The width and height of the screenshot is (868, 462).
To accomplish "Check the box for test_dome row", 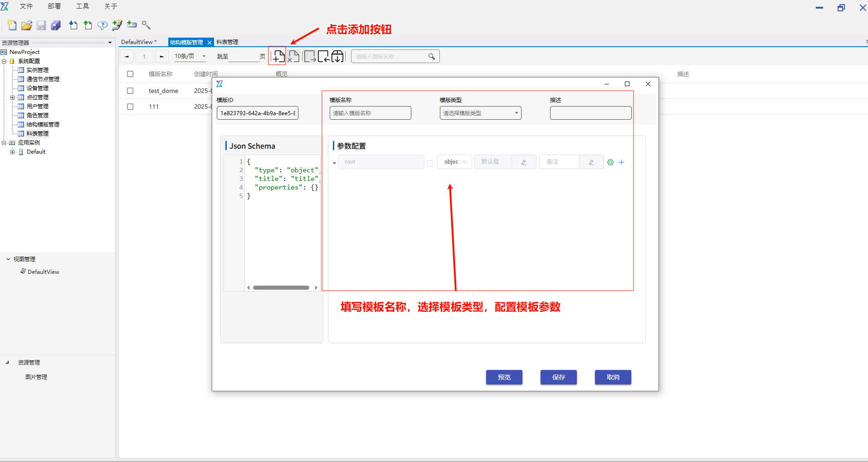I will coord(130,91).
